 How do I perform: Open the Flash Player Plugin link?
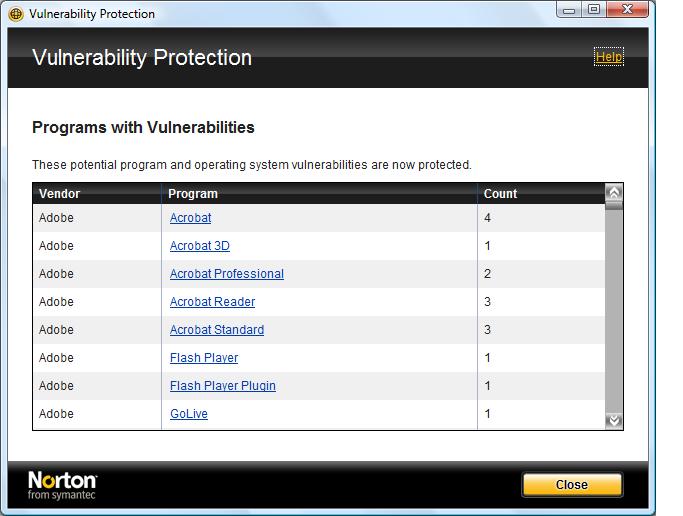[223, 385]
